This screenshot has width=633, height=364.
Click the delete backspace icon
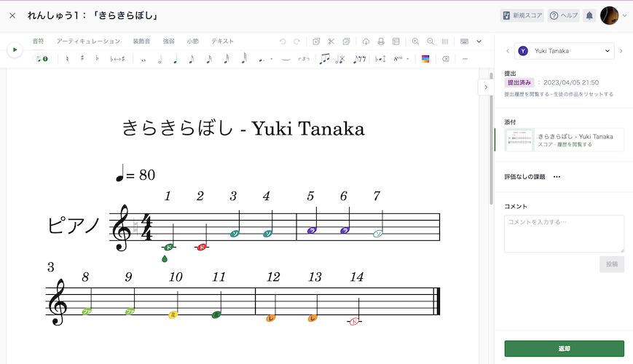click(x=446, y=59)
